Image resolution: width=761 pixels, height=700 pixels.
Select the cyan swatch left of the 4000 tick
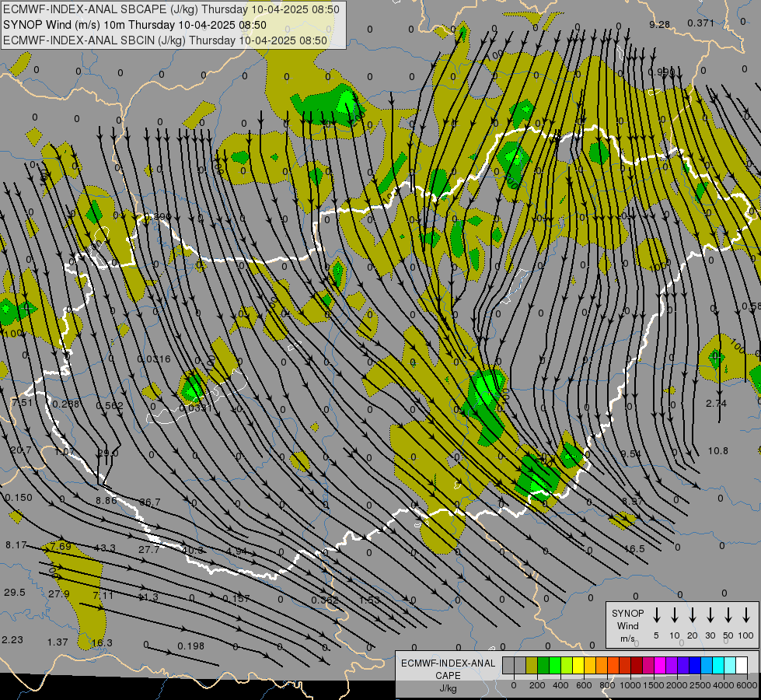pyautogui.click(x=717, y=665)
